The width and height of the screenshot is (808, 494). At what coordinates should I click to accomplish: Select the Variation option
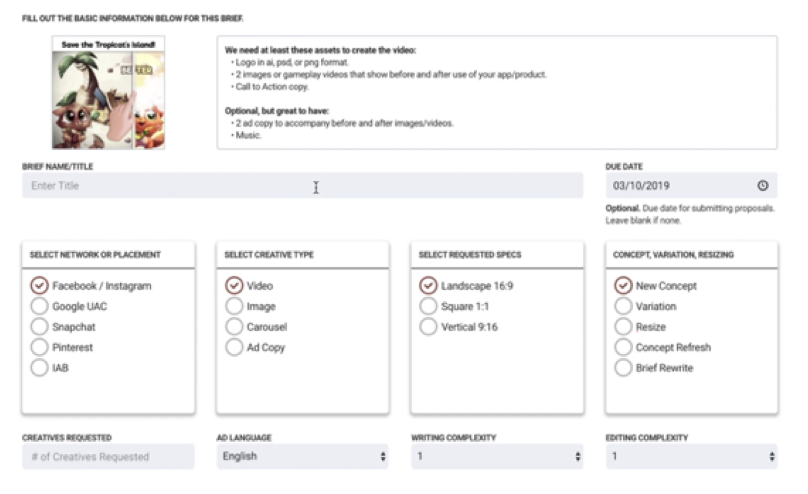pos(623,306)
